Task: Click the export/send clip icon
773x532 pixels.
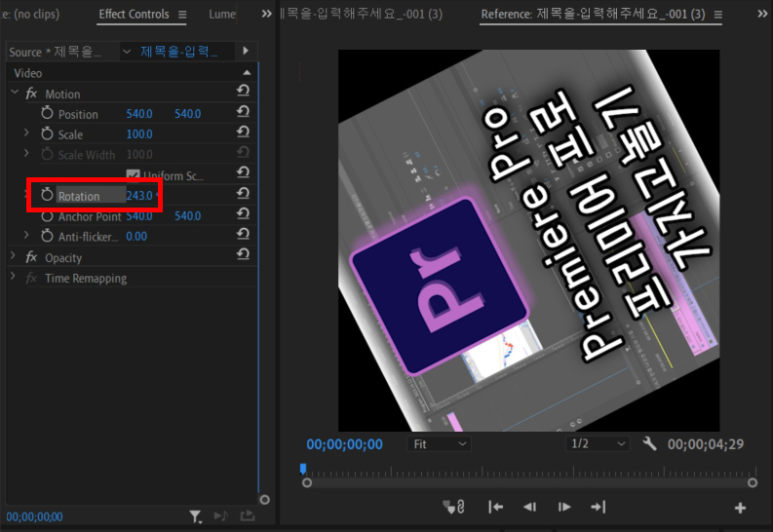Action: (248, 515)
